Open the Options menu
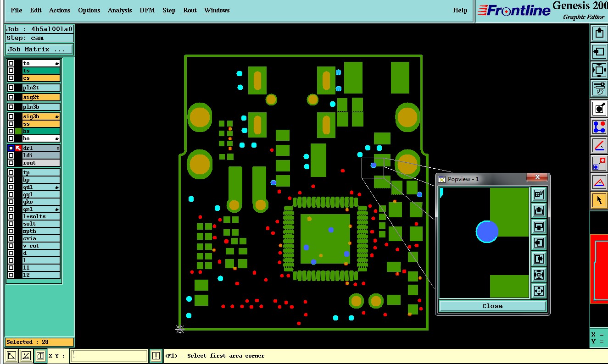The image size is (608, 364). pyautogui.click(x=89, y=10)
